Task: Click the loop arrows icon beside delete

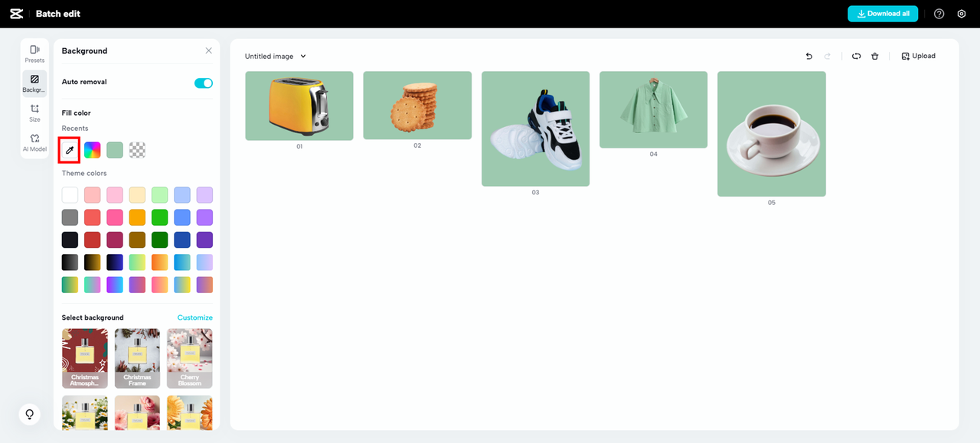Action: 856,56
